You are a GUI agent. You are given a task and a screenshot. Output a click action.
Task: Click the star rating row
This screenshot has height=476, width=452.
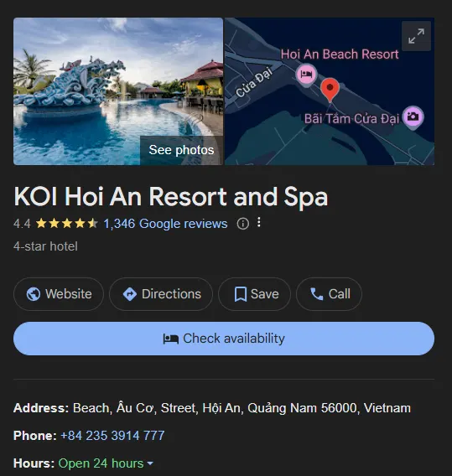(66, 224)
